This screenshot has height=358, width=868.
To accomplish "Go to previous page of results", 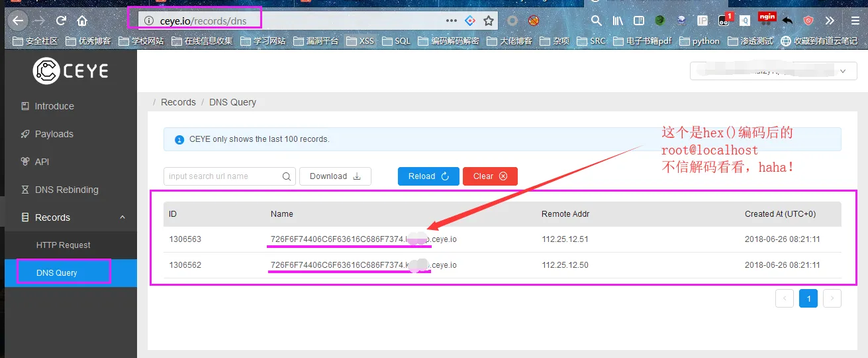I will coord(785,299).
